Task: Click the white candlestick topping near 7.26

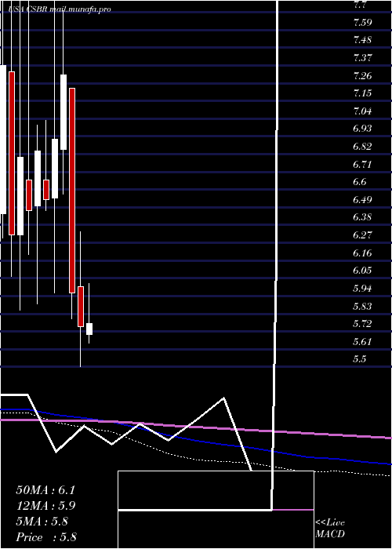Action: 64,112
